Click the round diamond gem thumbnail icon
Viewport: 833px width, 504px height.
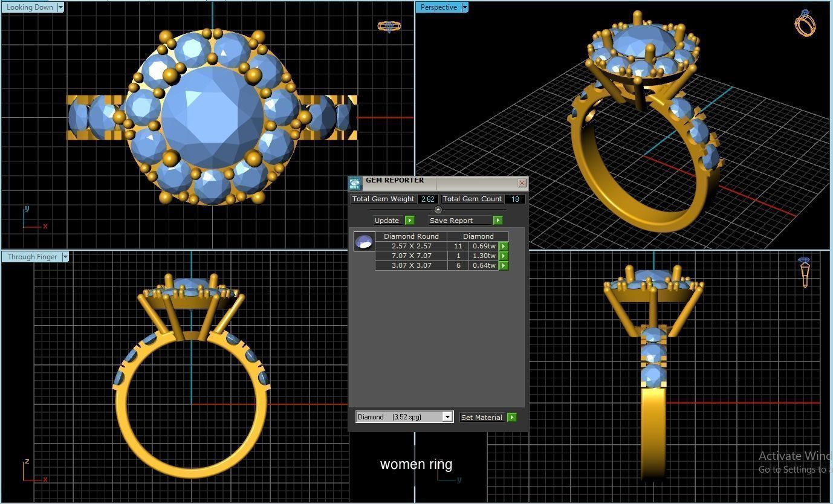point(364,242)
